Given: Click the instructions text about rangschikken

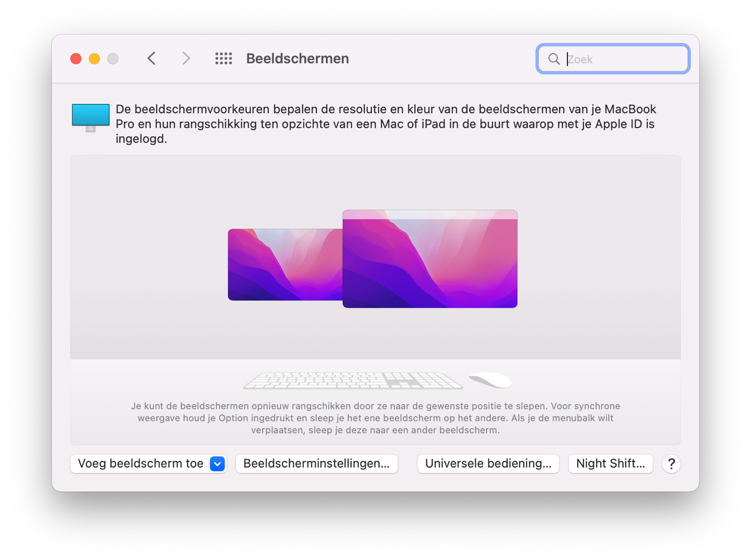Looking at the screenshot, I should click(x=376, y=418).
